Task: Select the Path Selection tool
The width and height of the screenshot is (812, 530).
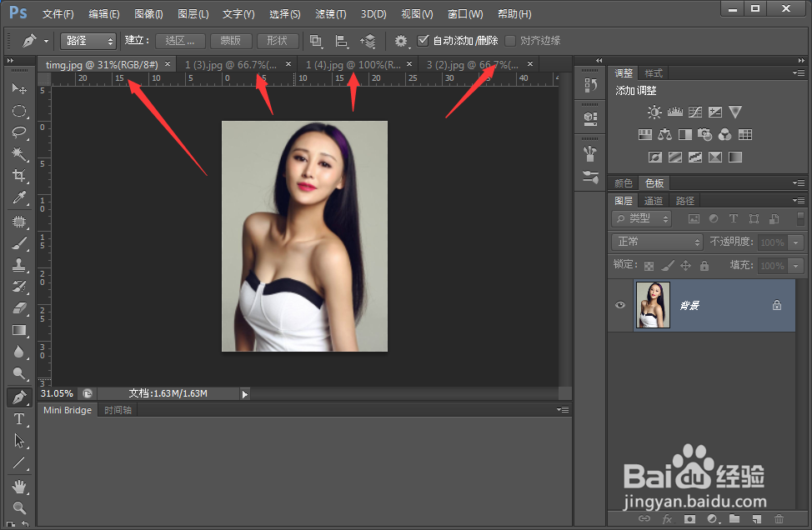Action: pos(19,441)
